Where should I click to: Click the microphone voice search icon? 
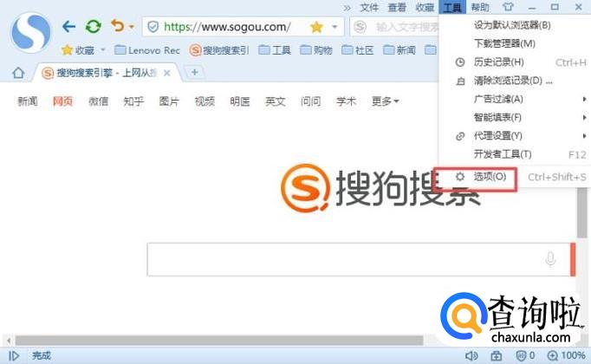pyautogui.click(x=550, y=259)
